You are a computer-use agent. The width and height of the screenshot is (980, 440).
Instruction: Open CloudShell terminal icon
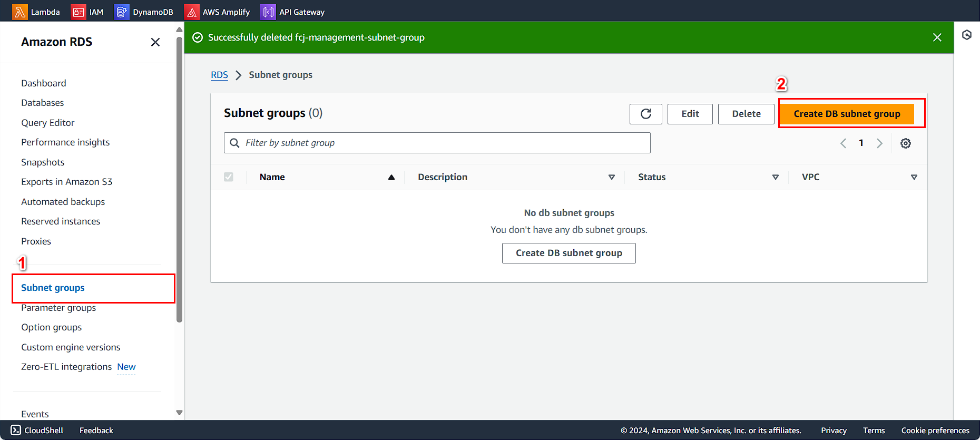click(16, 430)
